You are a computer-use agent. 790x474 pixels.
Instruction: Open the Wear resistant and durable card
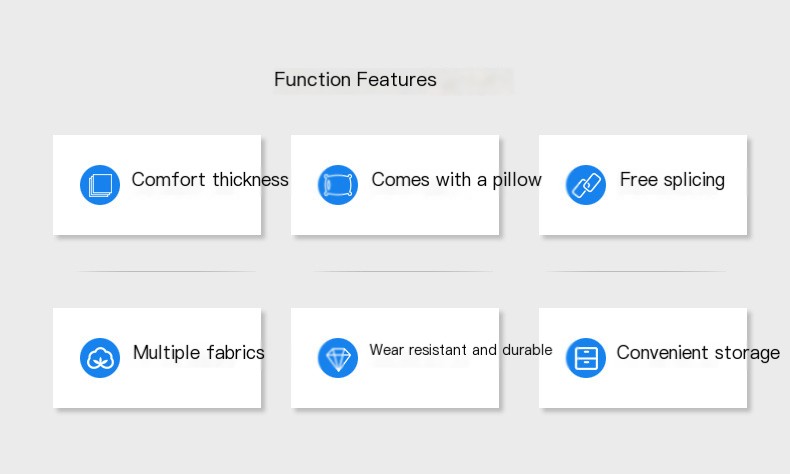[395, 358]
